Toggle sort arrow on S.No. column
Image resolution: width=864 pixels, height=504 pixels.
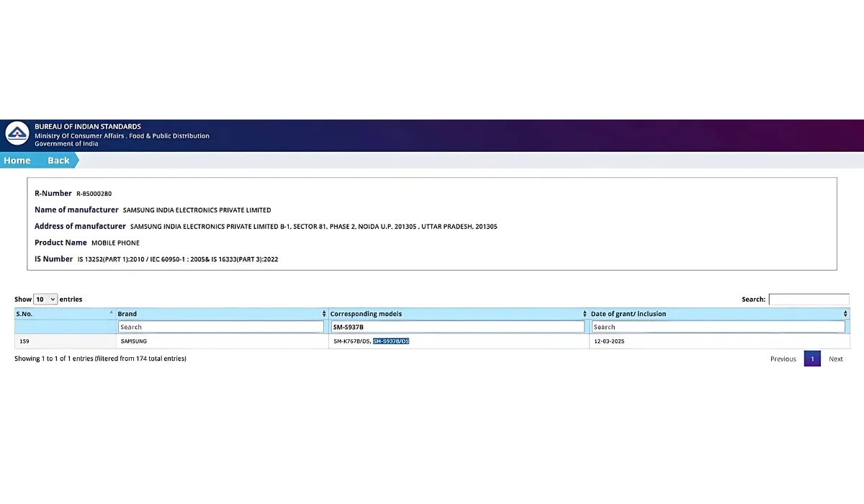click(x=111, y=314)
